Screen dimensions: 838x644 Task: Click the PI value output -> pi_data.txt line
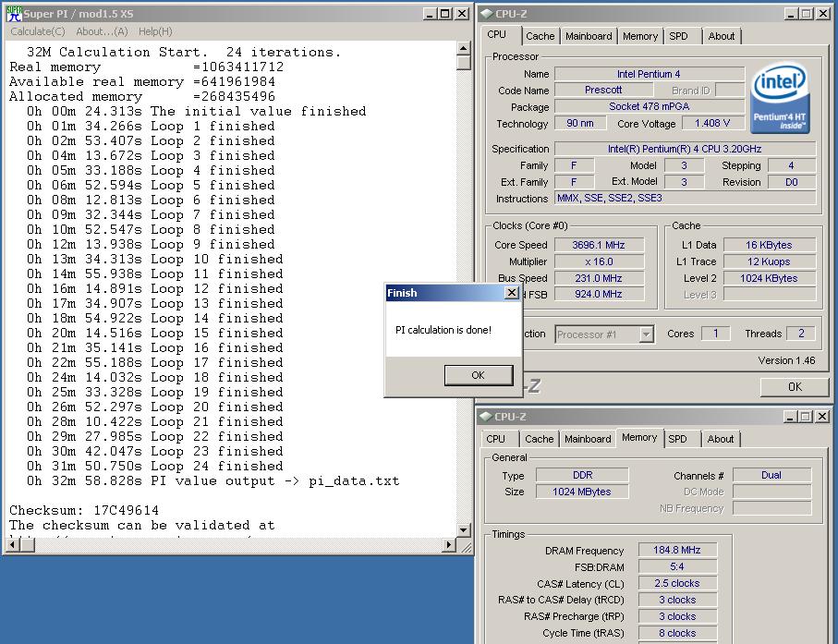click(x=213, y=481)
